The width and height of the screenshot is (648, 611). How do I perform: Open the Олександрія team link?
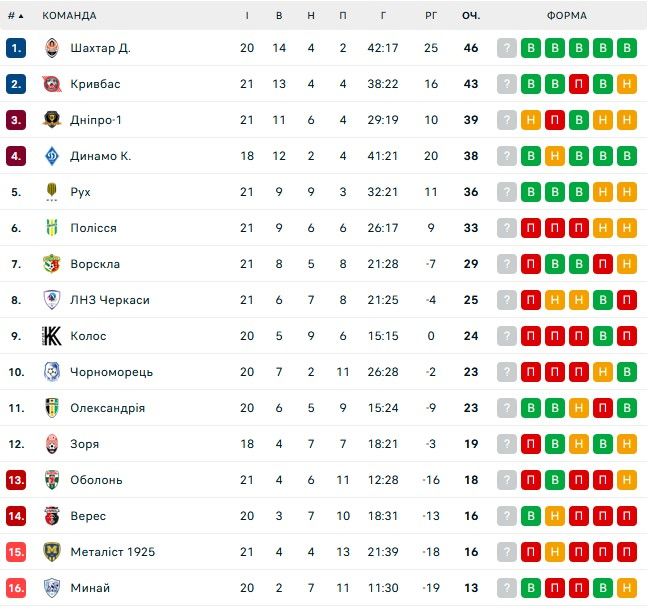coord(108,408)
